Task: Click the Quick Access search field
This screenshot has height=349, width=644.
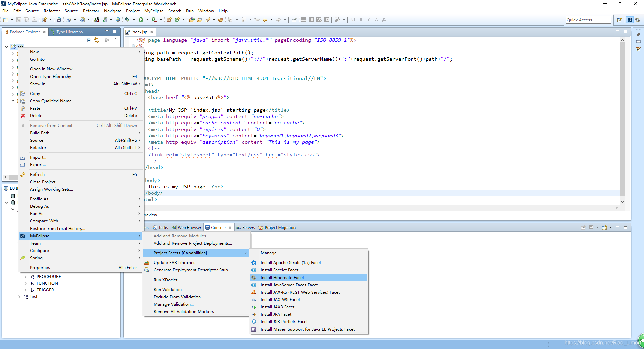Action: point(588,20)
